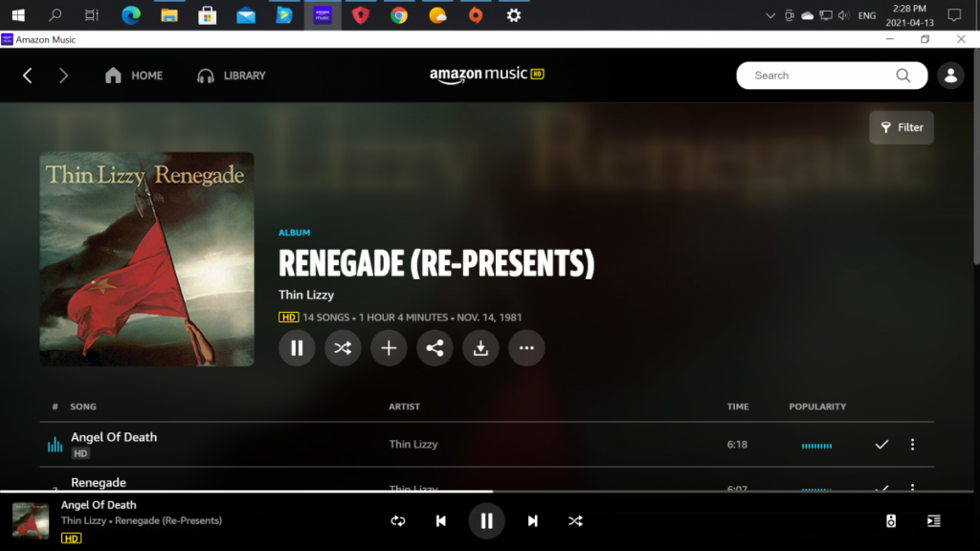This screenshot has height=551, width=980.
Task: Open Microsoft Store from the taskbar
Action: tap(207, 15)
